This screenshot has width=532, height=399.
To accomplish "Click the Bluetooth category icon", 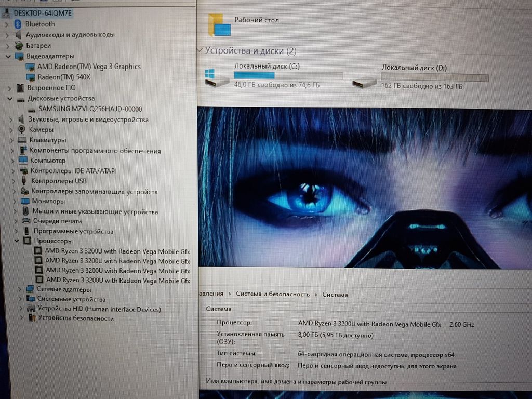I will [18, 24].
